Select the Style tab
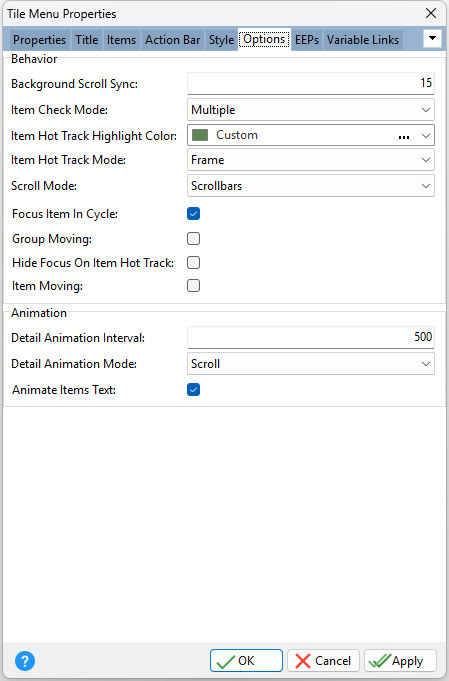The image size is (449, 681). tap(221, 40)
